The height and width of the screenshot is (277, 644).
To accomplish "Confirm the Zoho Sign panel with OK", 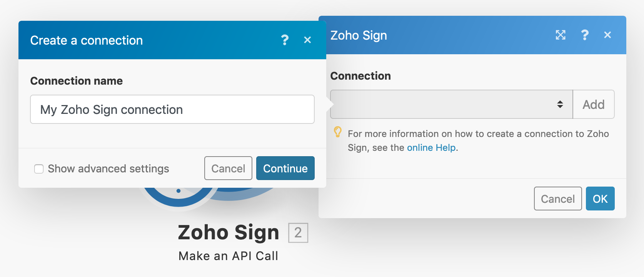I will click(600, 199).
